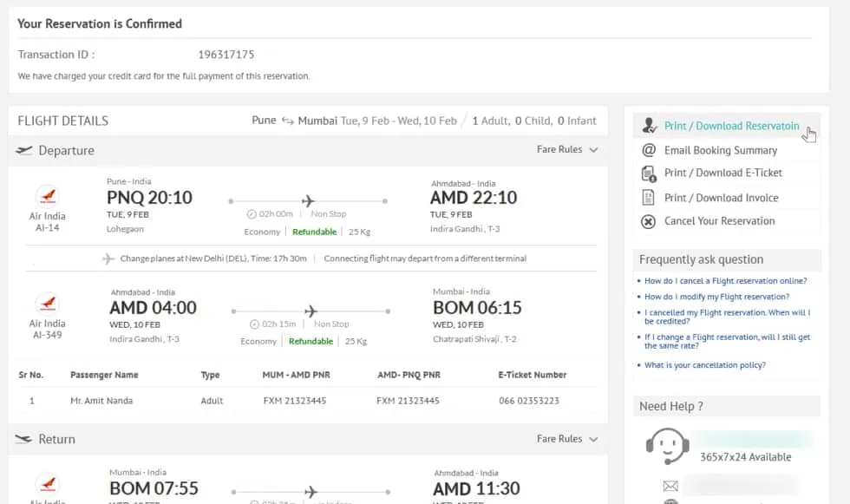Click the plane icon on AMD to BOM route line
The image size is (850, 504).
point(311,311)
